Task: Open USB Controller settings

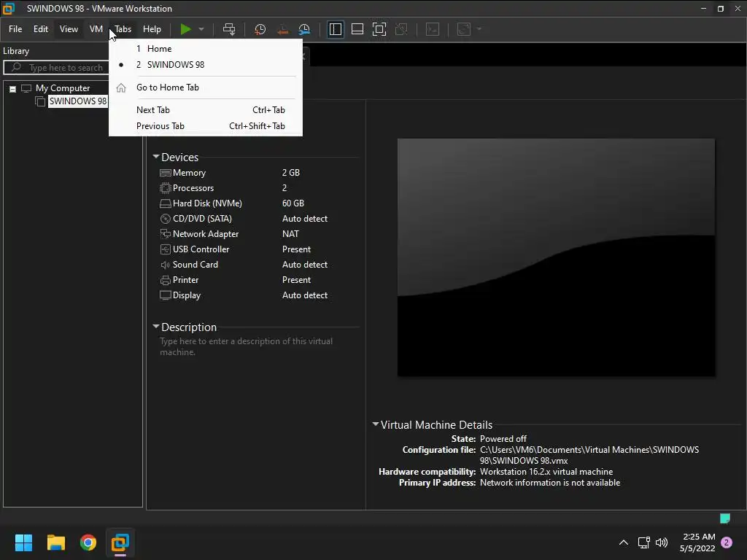Action: click(201, 249)
